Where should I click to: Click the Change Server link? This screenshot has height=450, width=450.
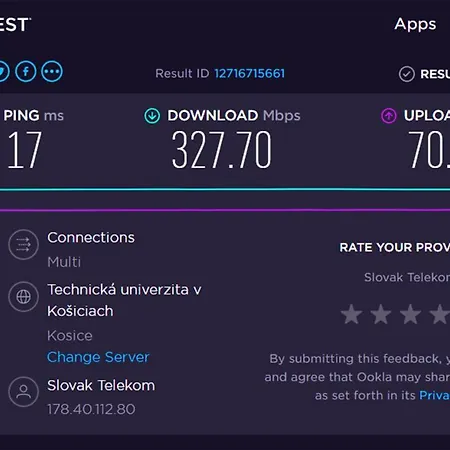pos(98,357)
